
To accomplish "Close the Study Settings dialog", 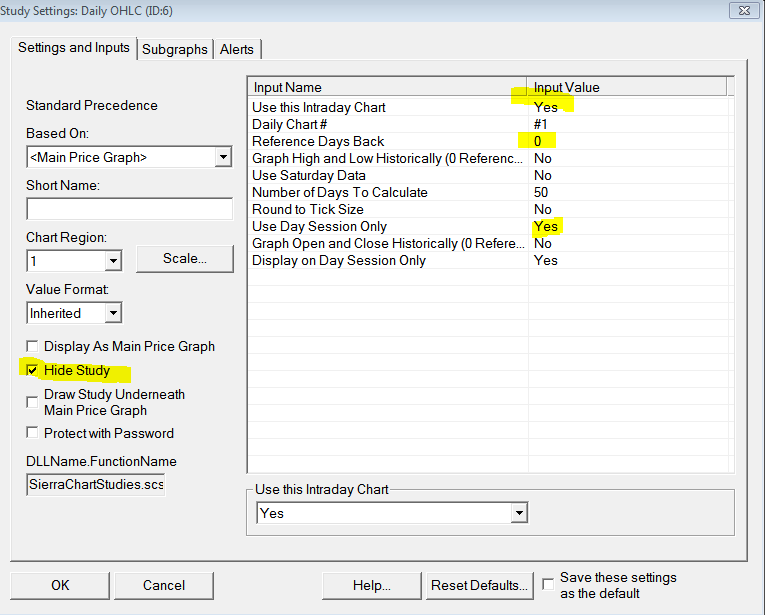I will 744,10.
